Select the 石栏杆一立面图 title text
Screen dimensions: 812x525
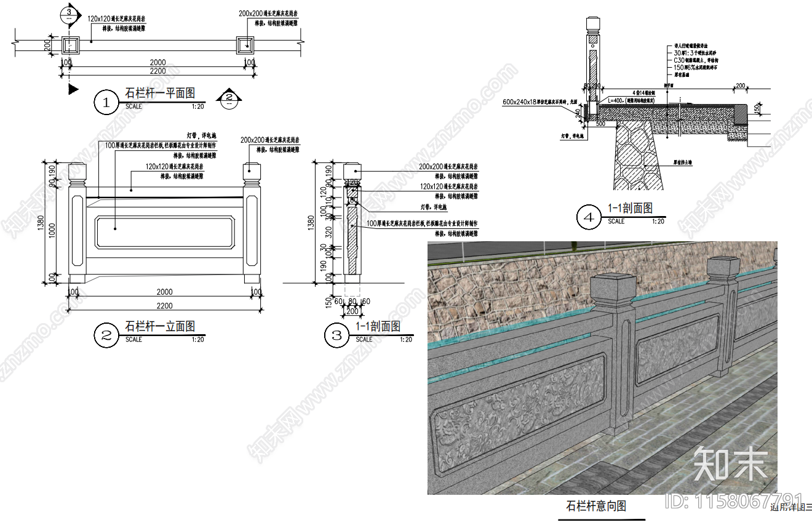(x=160, y=326)
